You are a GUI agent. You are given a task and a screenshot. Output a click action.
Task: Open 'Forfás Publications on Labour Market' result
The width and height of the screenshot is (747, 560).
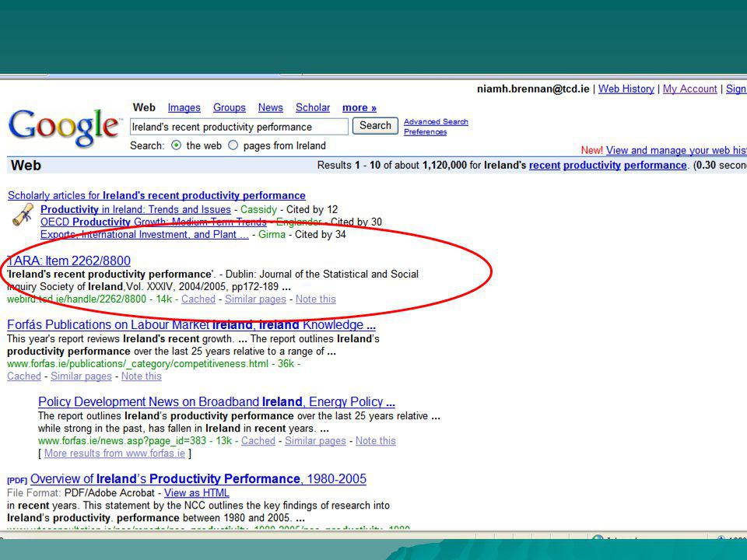point(191,325)
